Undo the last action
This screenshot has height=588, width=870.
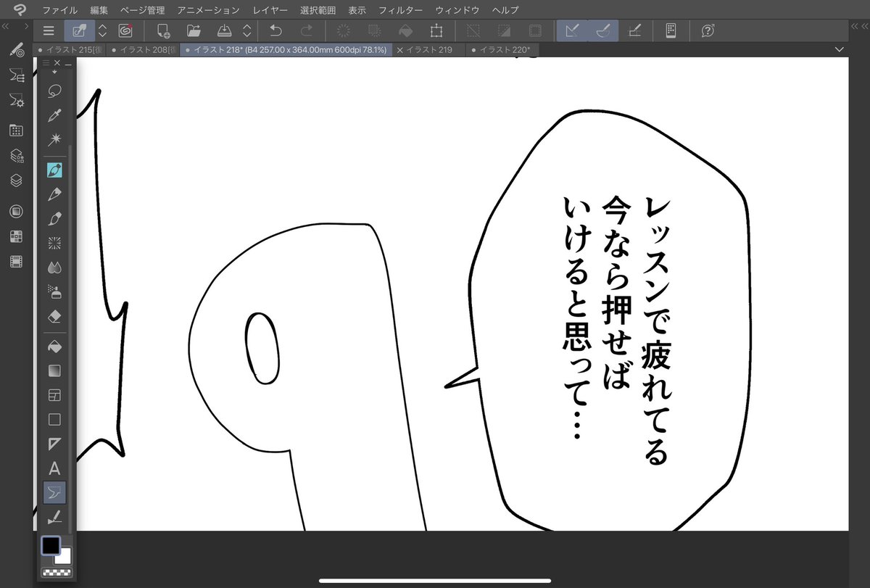pyautogui.click(x=275, y=30)
